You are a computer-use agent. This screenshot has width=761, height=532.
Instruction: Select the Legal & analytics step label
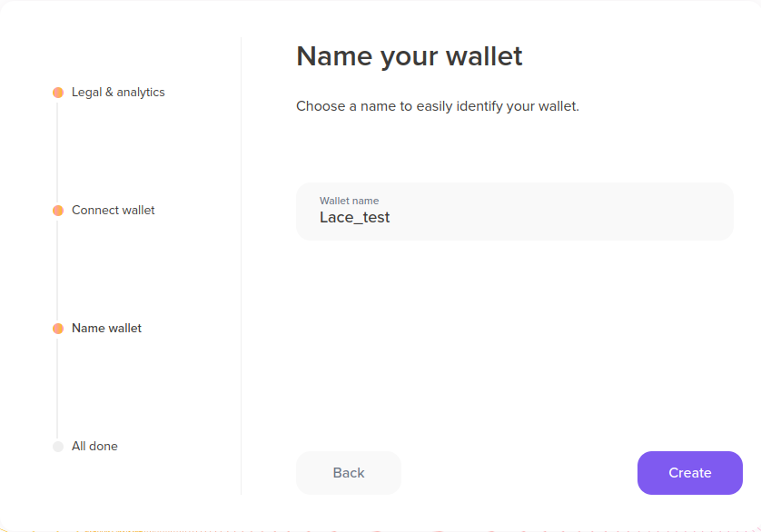tap(118, 93)
